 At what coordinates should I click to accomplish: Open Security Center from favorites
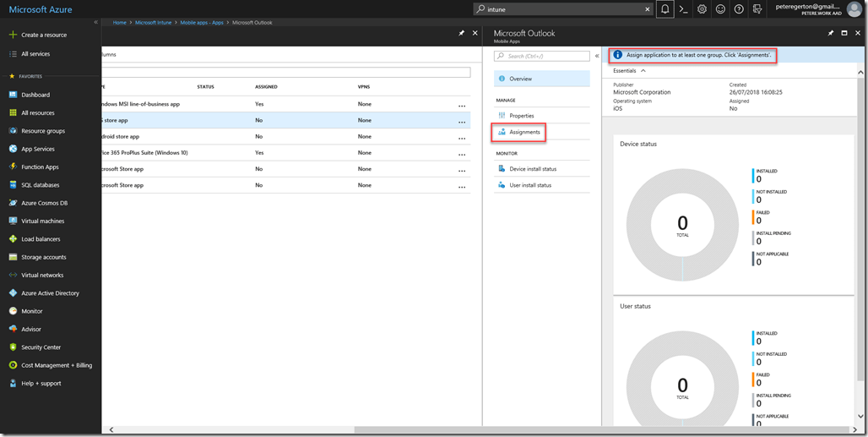pyautogui.click(x=41, y=347)
